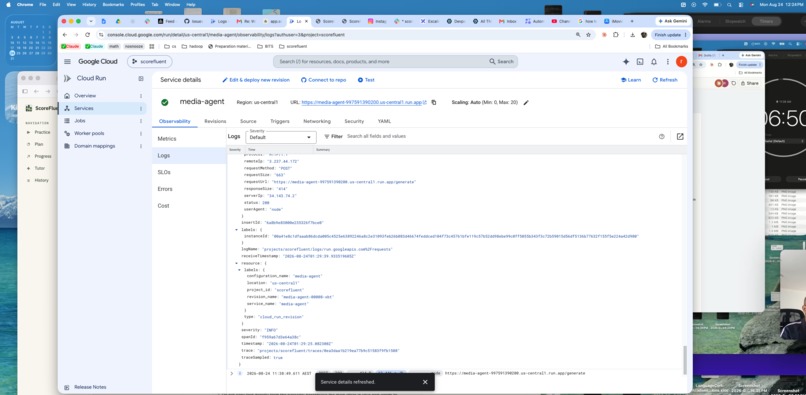
Task: Collapse the nested resource labels section
Action: point(240,270)
